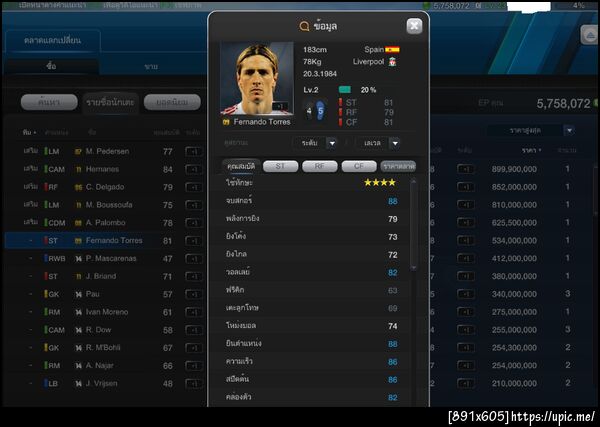This screenshot has width=600, height=427.
Task: Click the Spain flag icon
Action: [x=392, y=49]
